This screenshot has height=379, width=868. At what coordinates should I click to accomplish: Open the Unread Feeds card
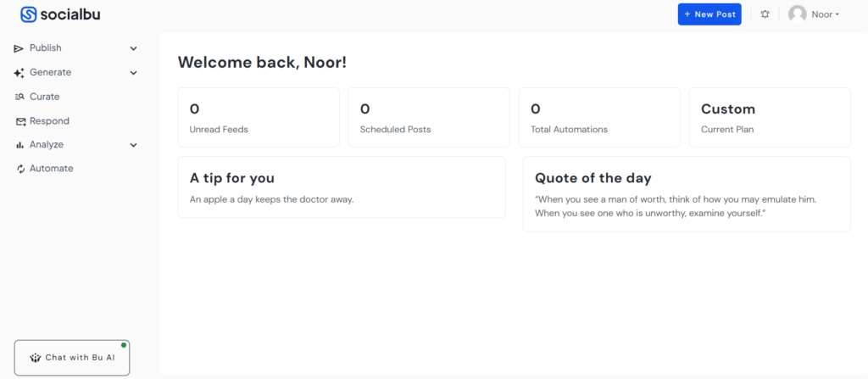tap(259, 118)
